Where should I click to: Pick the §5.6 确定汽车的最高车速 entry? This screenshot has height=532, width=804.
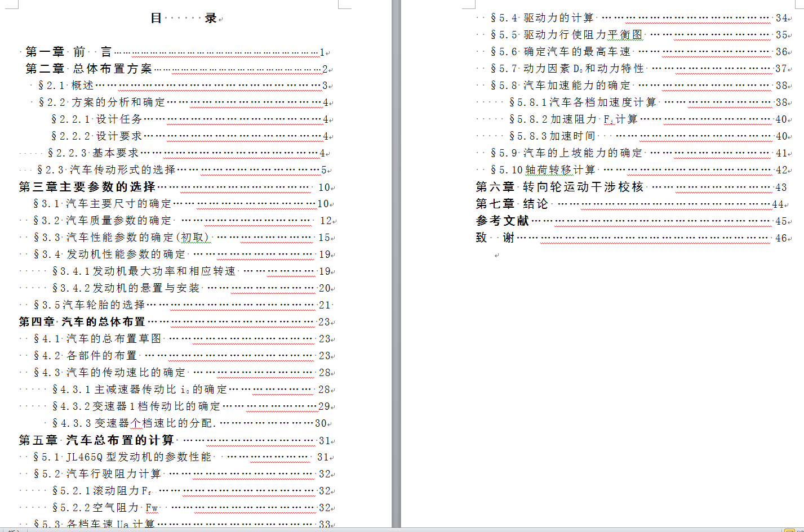[639, 52]
